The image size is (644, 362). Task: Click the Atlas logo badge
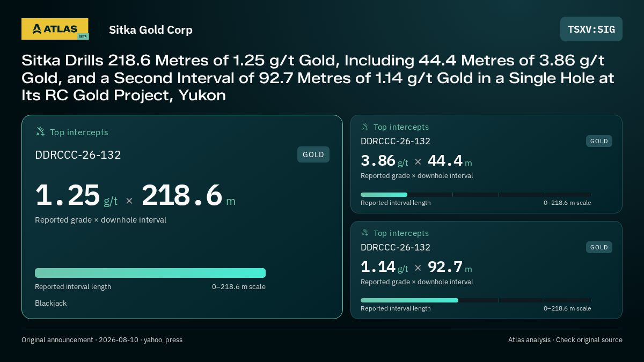(55, 29)
